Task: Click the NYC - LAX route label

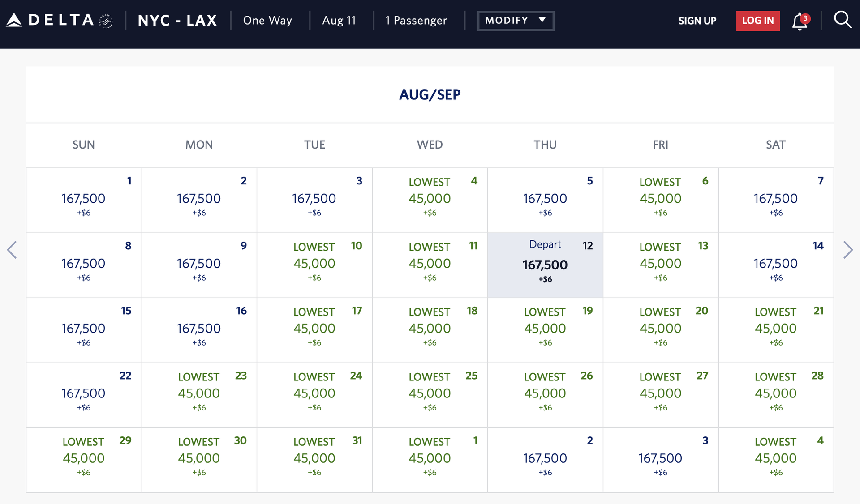Action: (177, 20)
